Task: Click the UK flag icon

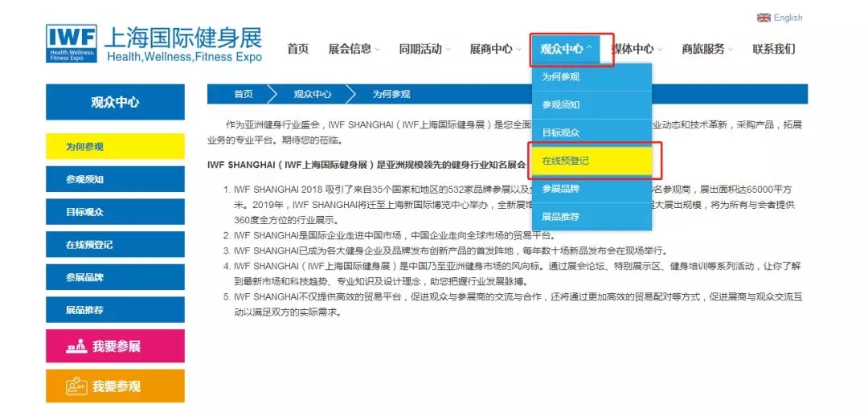Action: (764, 18)
